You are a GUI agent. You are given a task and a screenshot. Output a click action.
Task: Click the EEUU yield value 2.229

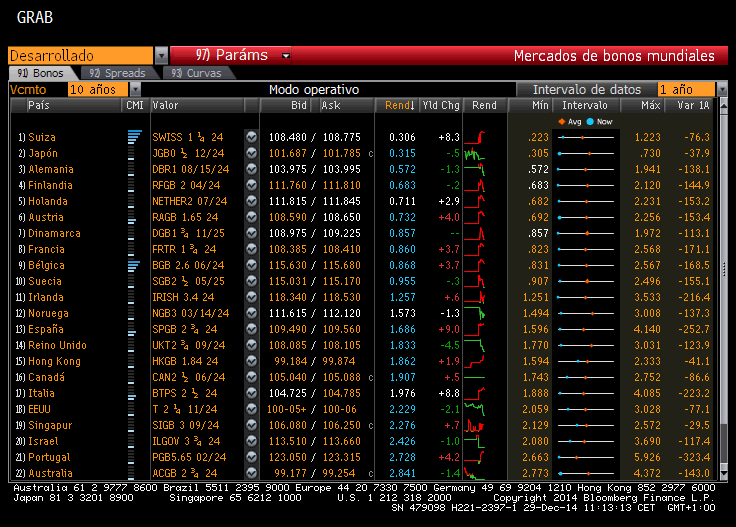[402, 410]
